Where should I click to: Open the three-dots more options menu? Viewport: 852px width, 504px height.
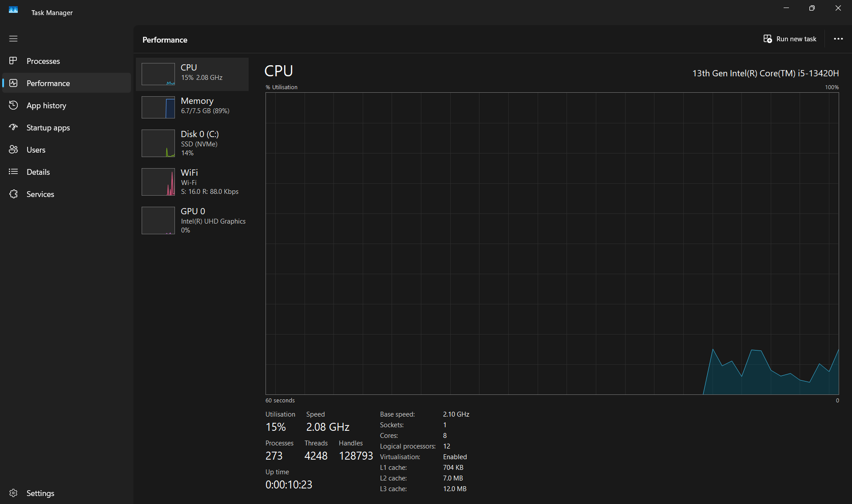click(838, 39)
